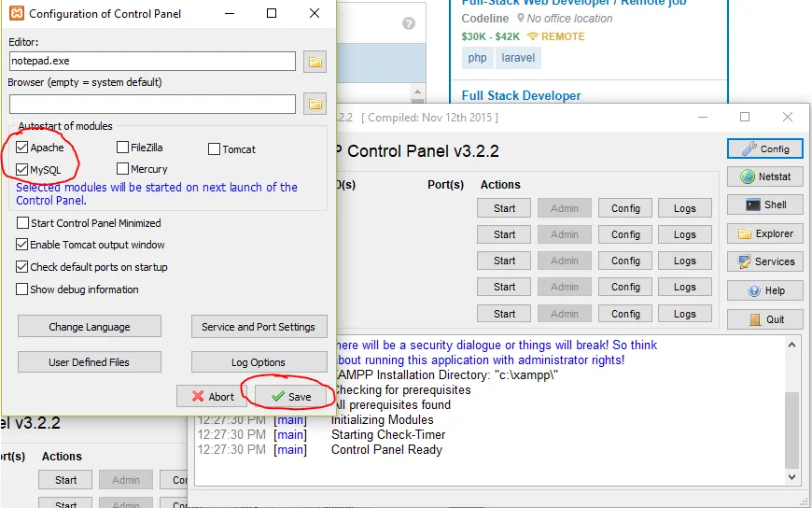View Logs for the fifth module row
Image resolution: width=812 pixels, height=508 pixels.
click(685, 314)
